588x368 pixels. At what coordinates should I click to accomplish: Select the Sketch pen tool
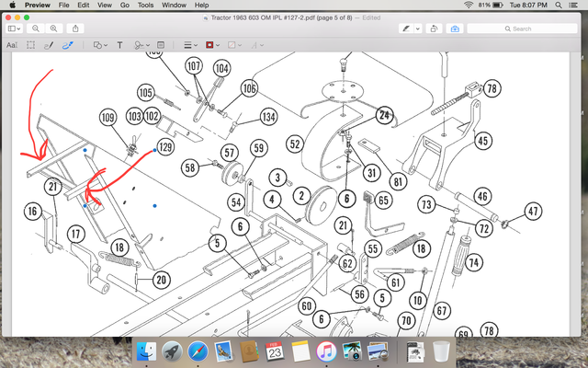point(49,45)
